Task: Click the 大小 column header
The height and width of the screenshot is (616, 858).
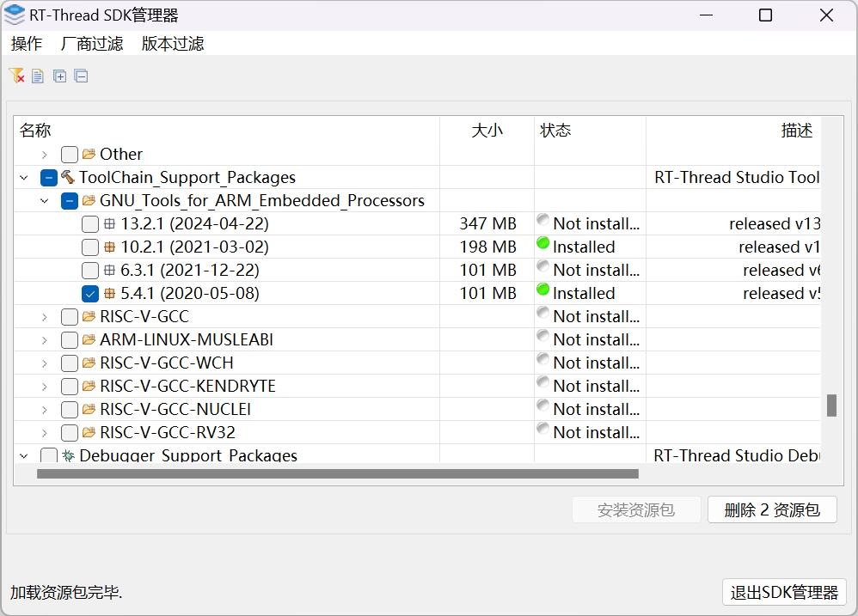Action: [487, 131]
